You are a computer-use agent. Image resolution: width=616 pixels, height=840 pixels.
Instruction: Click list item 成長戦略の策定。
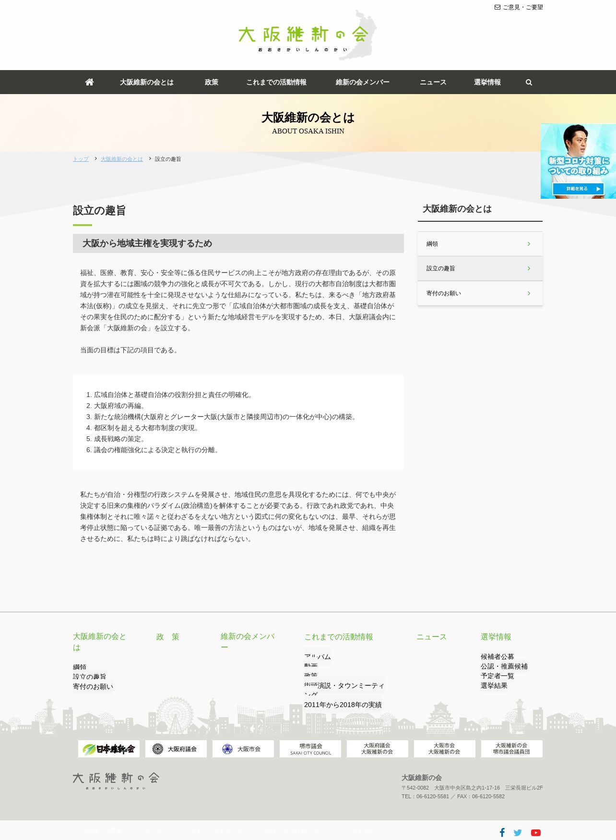[119, 439]
